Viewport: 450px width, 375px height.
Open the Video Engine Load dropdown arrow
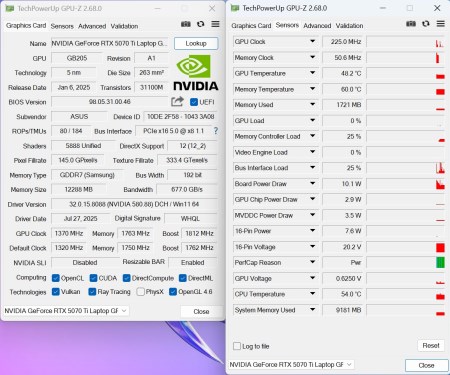pyautogui.click(x=312, y=152)
